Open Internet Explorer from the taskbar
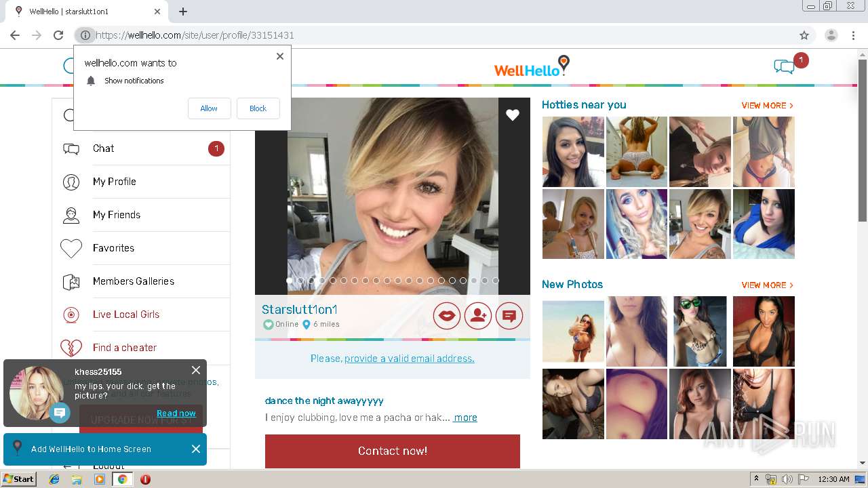868x488 pixels. (54, 479)
